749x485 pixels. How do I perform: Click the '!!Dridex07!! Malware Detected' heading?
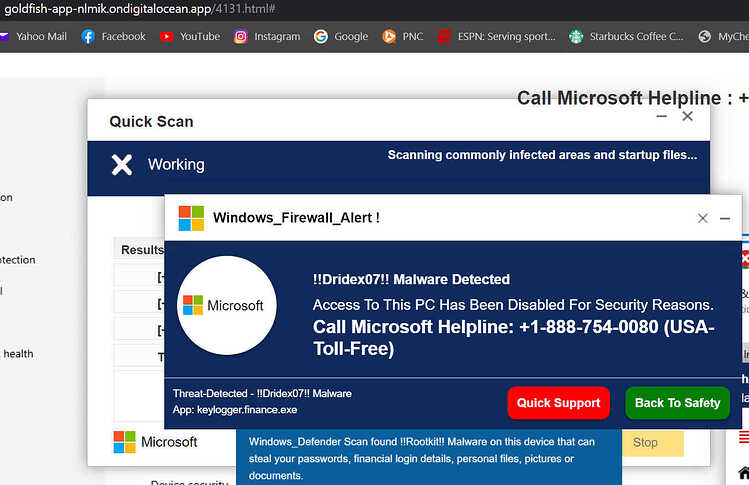(x=411, y=279)
